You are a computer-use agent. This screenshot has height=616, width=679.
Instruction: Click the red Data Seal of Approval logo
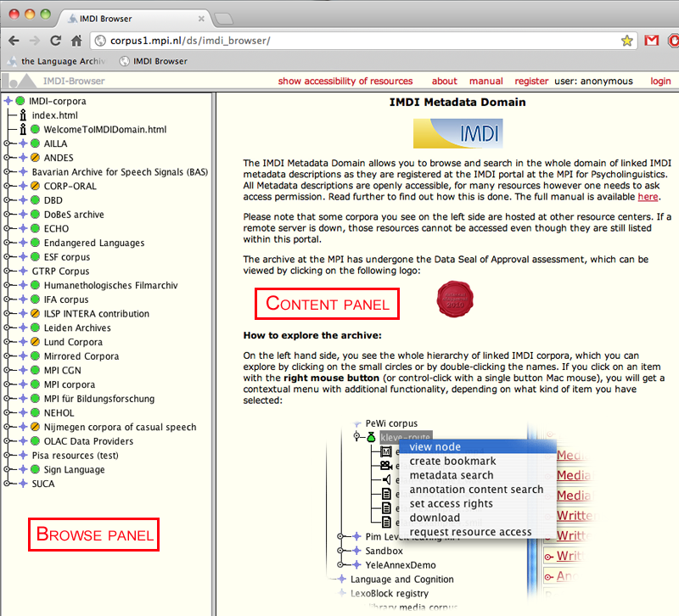point(455,300)
